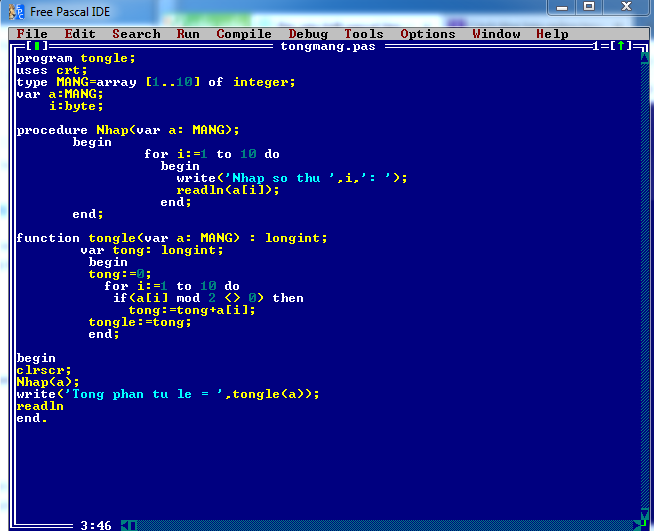
Task: Open the Edit menu
Action: coord(80,34)
